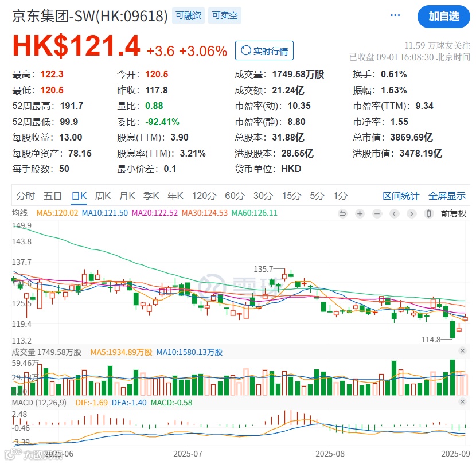
Task: Open the 前复权 adjustment dropdown
Action: [454, 214]
